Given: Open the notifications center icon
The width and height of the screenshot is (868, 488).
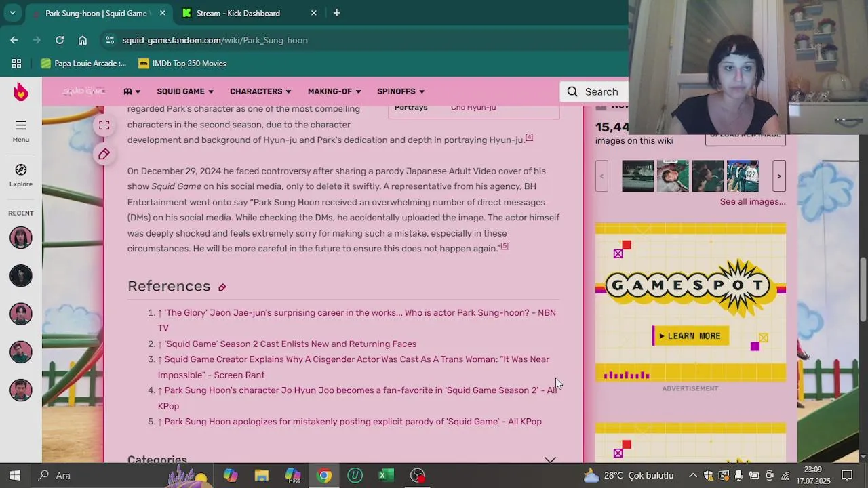Looking at the screenshot, I should 847,476.
